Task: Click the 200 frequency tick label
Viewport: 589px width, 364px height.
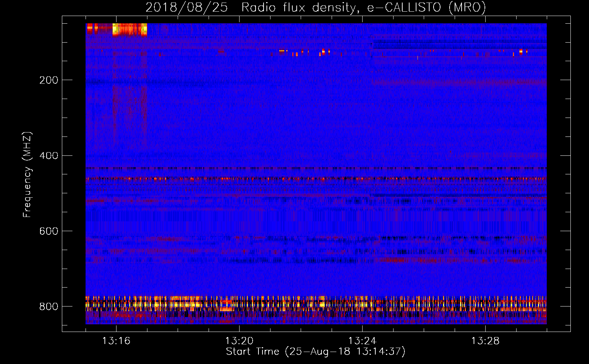Action: pos(49,80)
